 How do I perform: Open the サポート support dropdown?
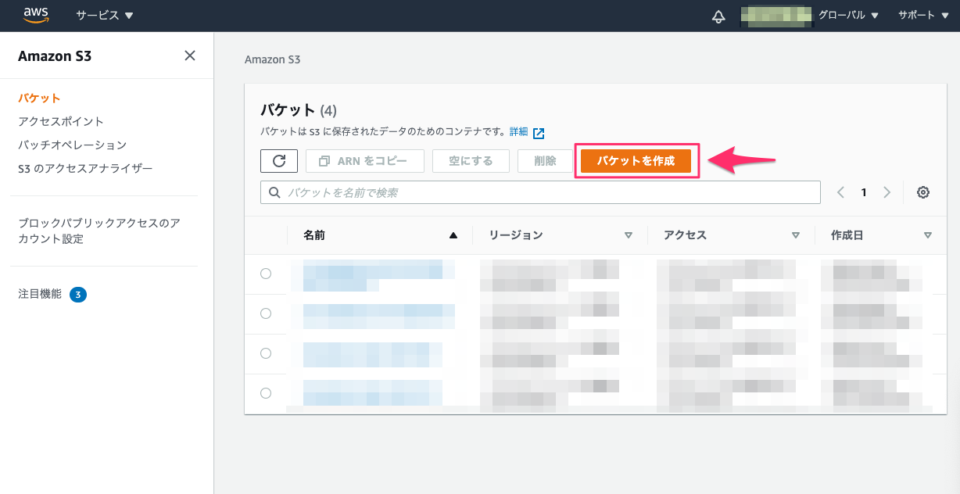click(x=923, y=15)
